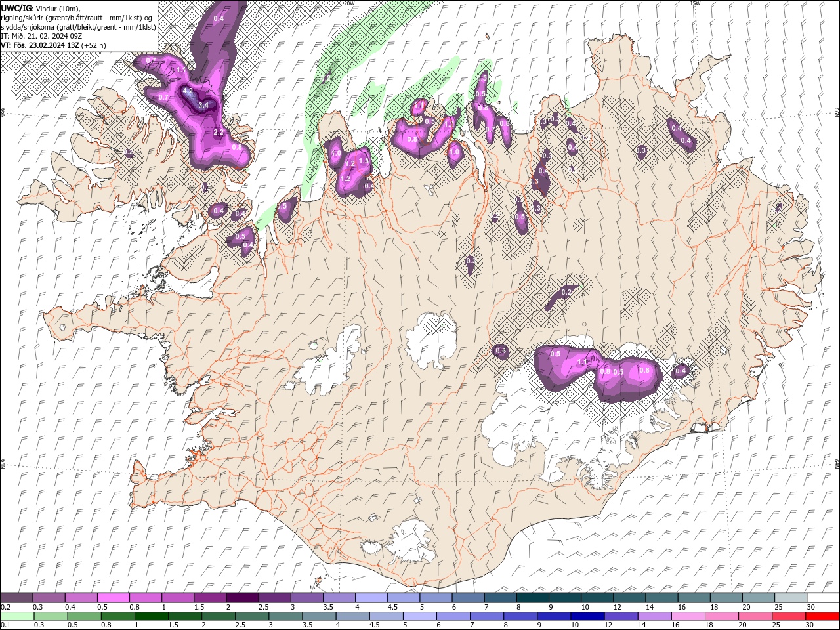
Task: Click the '3.4' snowfall value on map
Action: [203, 104]
